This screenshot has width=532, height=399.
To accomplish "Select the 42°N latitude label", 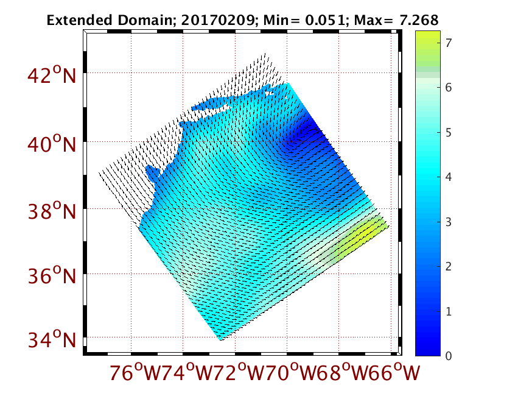I will pos(52,76).
